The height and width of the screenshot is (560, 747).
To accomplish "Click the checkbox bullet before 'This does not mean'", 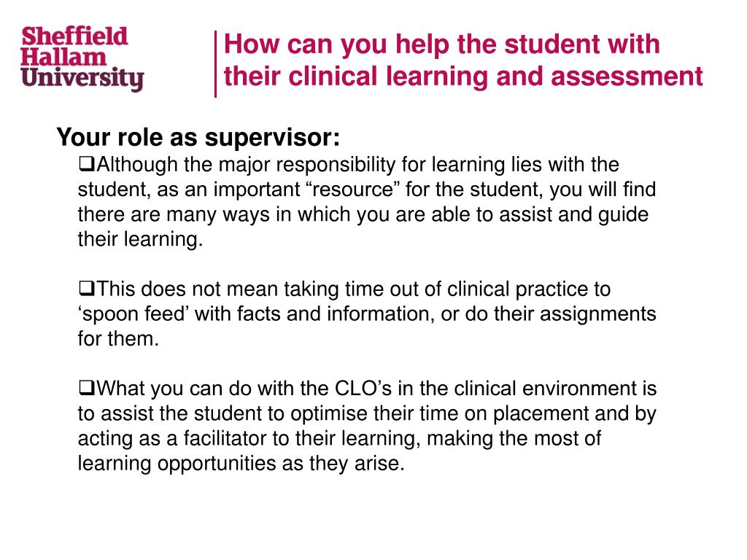I will coord(86,288).
